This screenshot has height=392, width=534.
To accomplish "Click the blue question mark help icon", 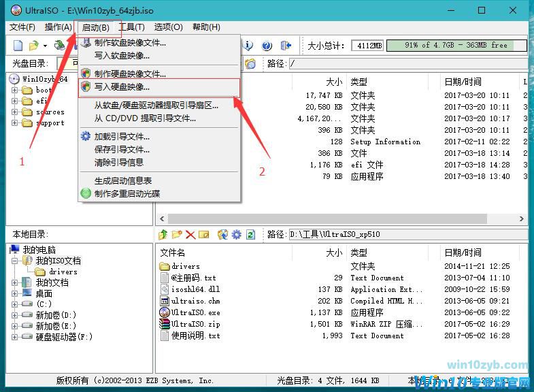I will coord(267,46).
